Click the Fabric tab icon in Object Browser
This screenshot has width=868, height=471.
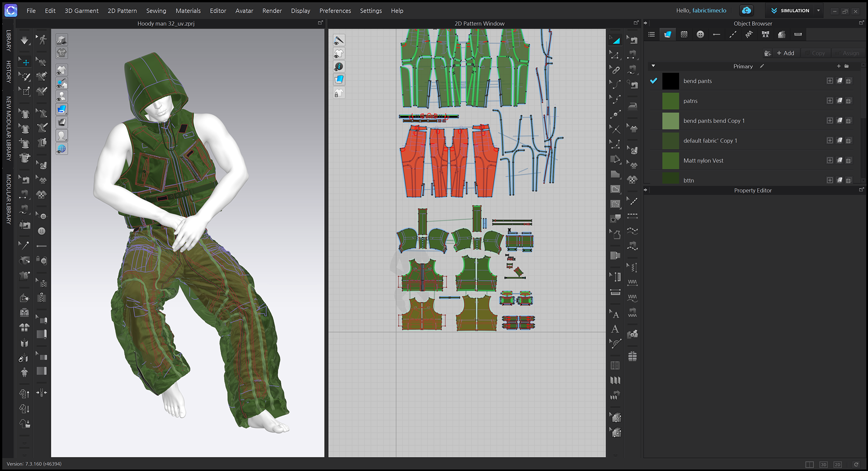[x=668, y=35]
